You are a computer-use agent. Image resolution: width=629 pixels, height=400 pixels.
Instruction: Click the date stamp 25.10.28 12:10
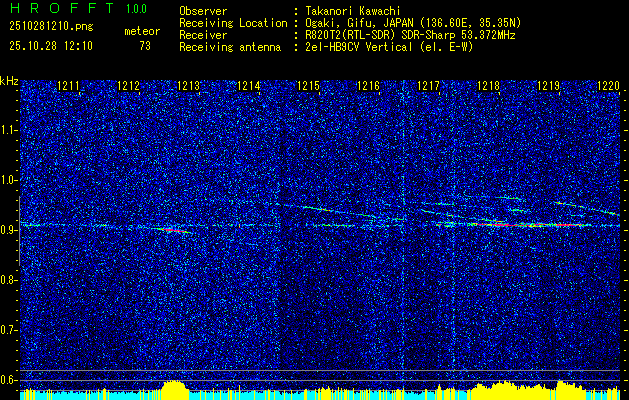(51, 46)
